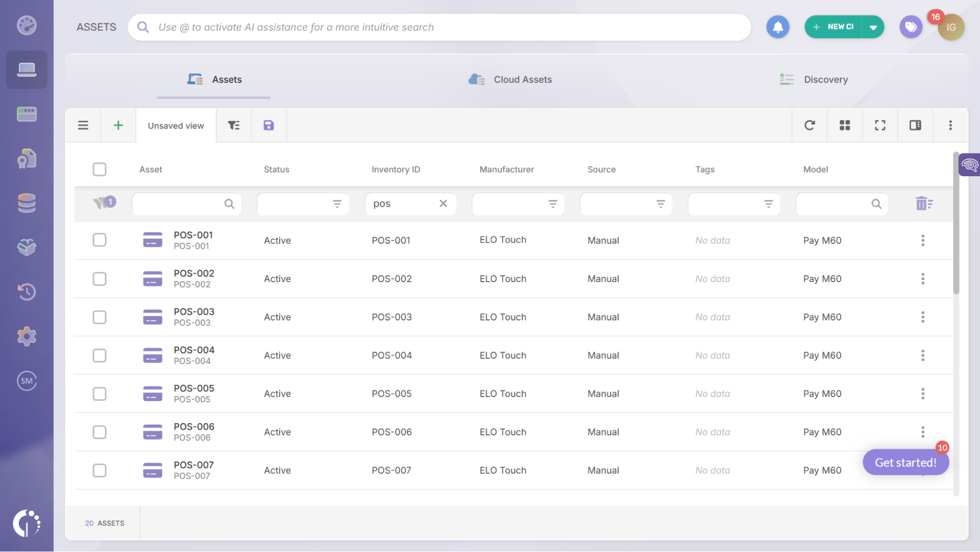Open the Database section from the sidebar

(x=26, y=203)
